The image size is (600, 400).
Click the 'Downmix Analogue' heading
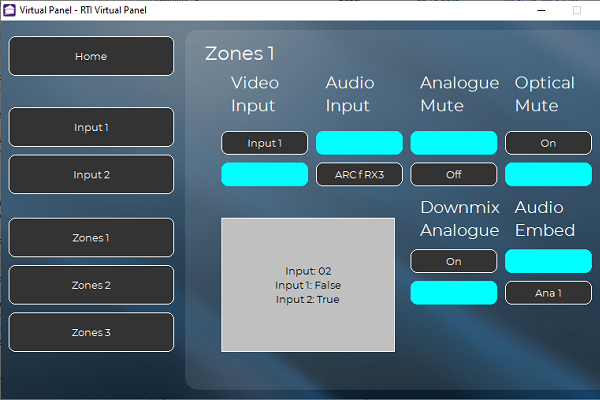460,219
